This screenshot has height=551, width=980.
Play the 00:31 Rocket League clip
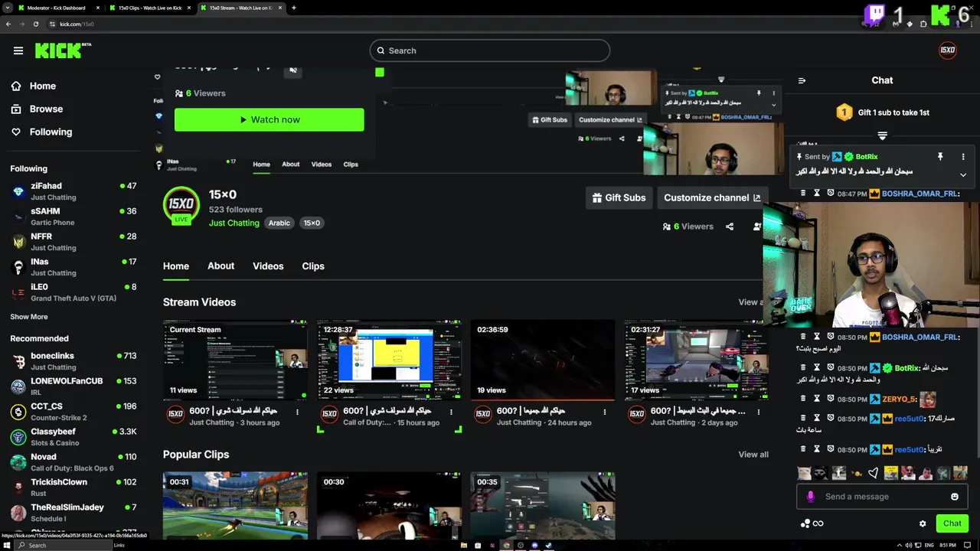pyautogui.click(x=235, y=506)
